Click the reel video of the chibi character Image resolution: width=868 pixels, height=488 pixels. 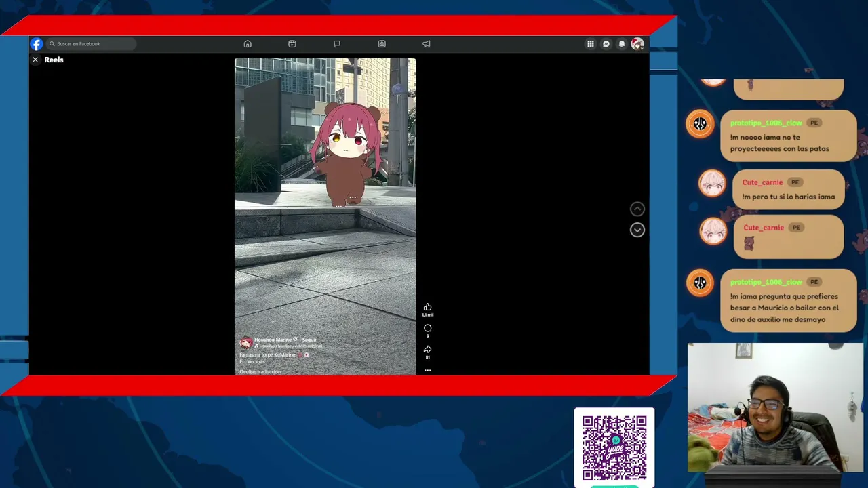point(325,216)
